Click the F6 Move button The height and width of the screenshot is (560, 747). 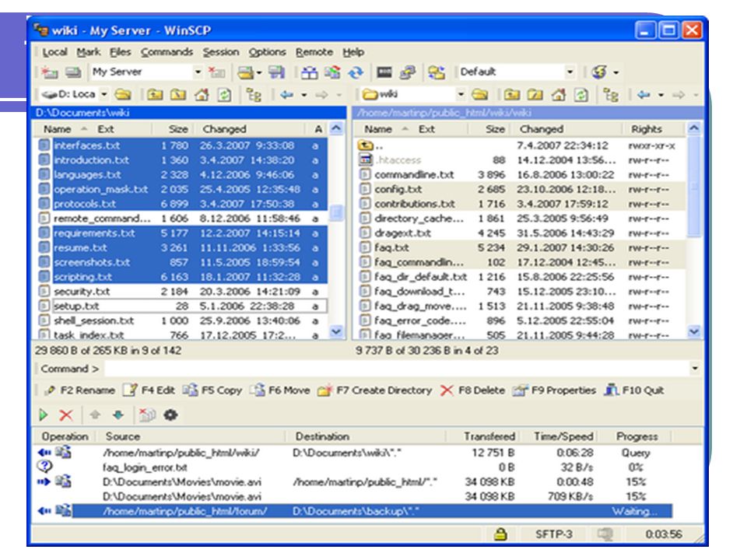280,390
